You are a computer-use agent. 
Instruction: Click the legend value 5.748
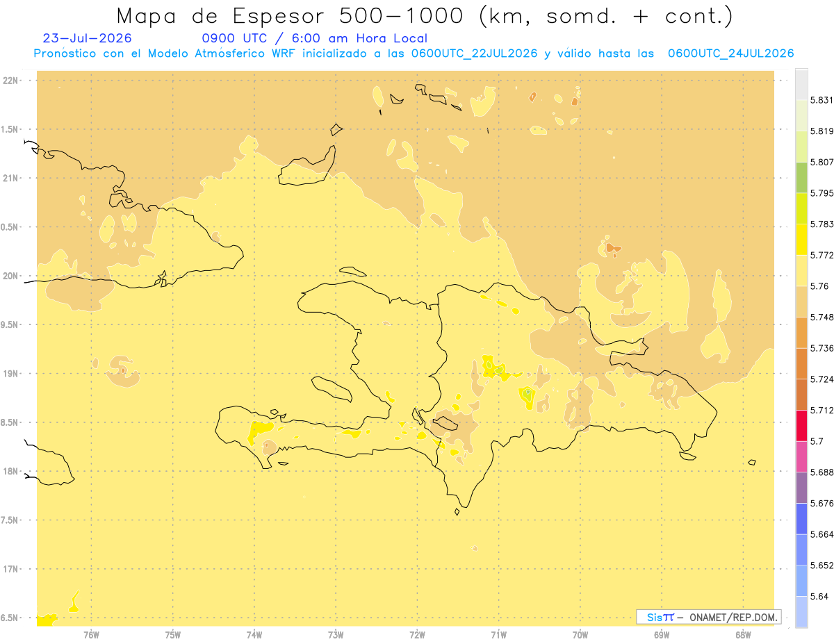pyautogui.click(x=821, y=317)
